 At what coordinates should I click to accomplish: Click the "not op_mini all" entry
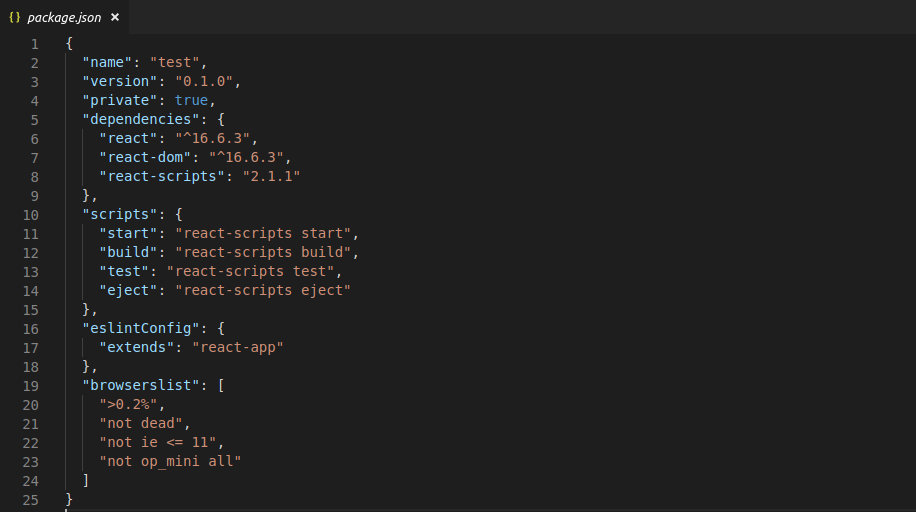click(x=170, y=461)
